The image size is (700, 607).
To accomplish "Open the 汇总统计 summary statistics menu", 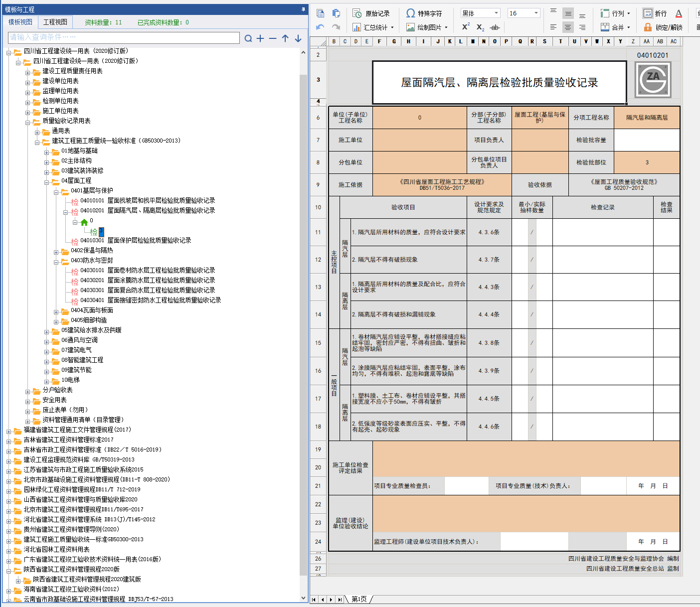I will [x=373, y=27].
